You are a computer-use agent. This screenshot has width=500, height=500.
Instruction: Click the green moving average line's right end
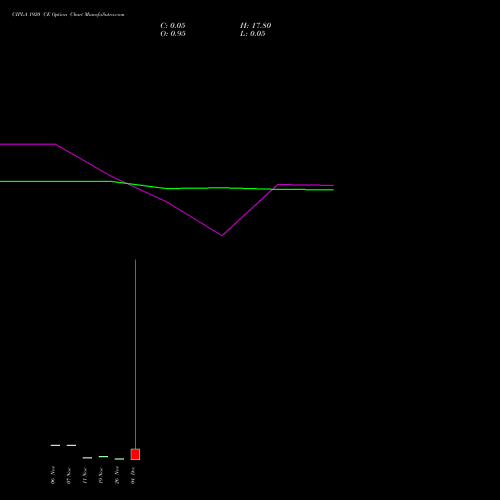[332, 190]
